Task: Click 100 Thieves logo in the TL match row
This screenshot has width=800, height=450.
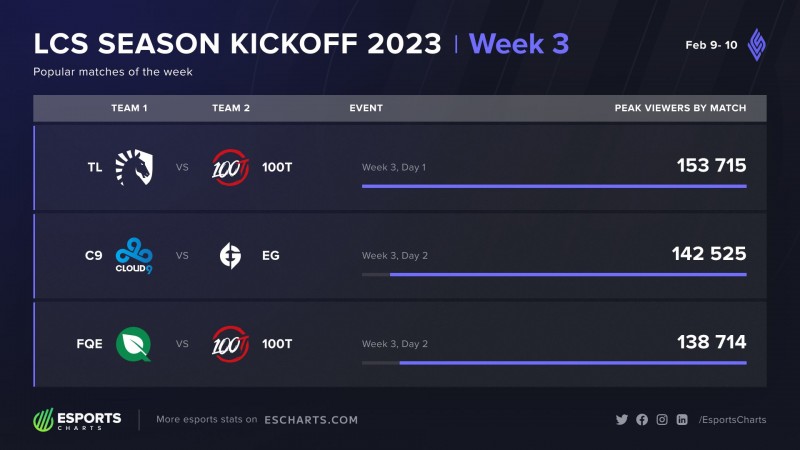Action: (230, 167)
